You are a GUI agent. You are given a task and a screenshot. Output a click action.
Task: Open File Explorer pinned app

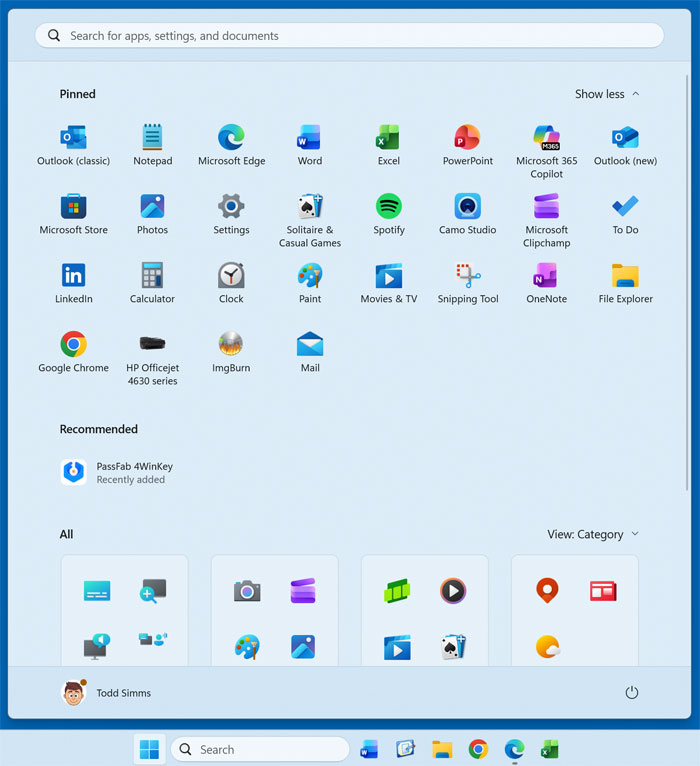pyautogui.click(x=625, y=283)
